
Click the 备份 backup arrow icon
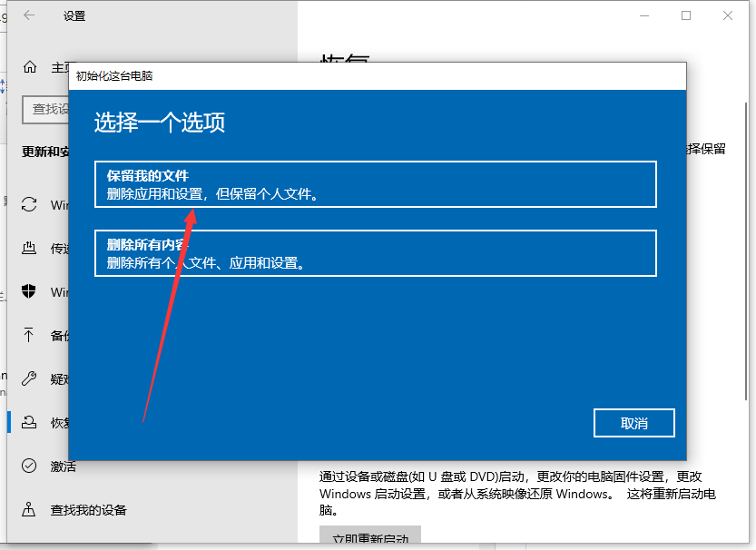pyautogui.click(x=30, y=335)
